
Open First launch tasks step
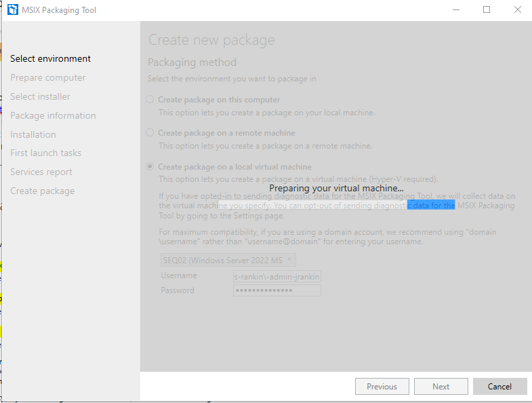[45, 153]
